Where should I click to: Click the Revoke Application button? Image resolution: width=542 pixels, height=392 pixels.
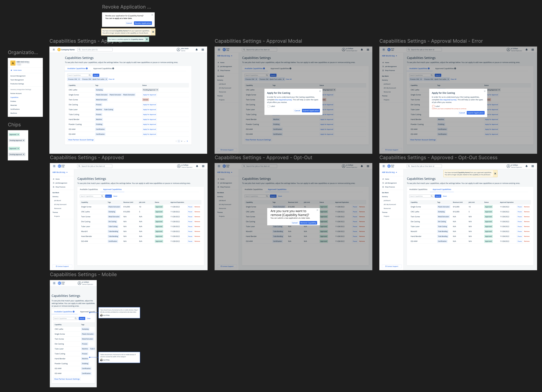[143, 23]
